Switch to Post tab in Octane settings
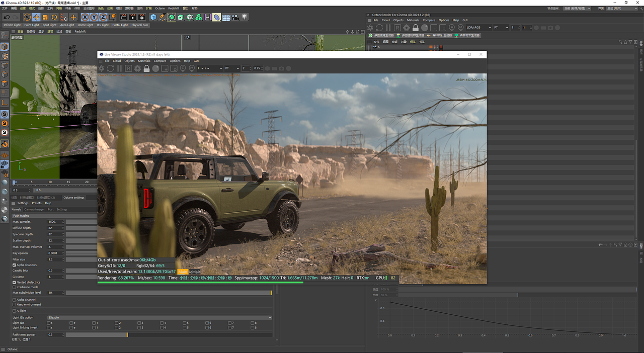 point(51,209)
